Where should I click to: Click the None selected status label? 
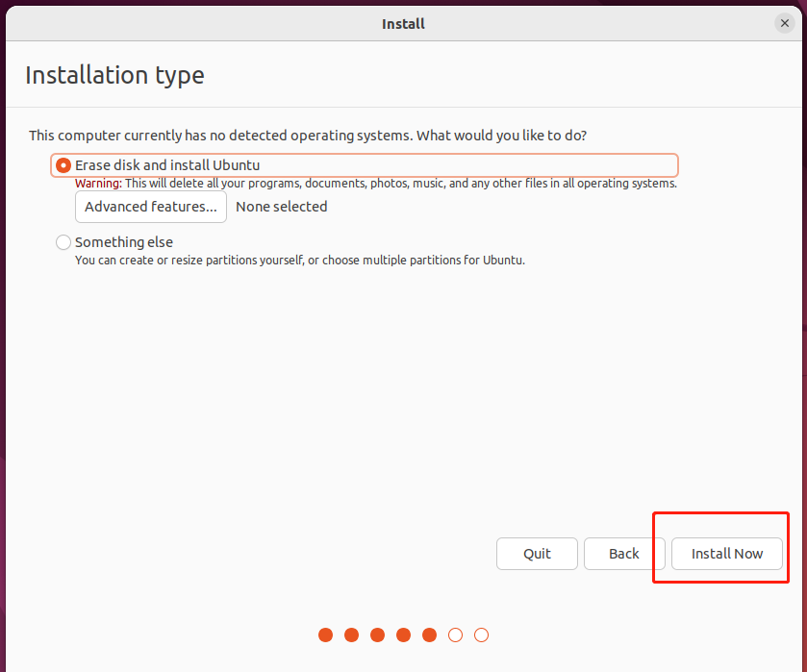(x=281, y=207)
